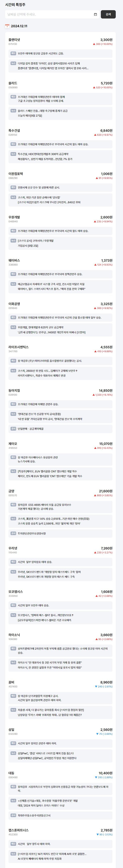The width and height of the screenshot is (123, 868).
Task: Click the 검색 search button
Action: point(108,15)
